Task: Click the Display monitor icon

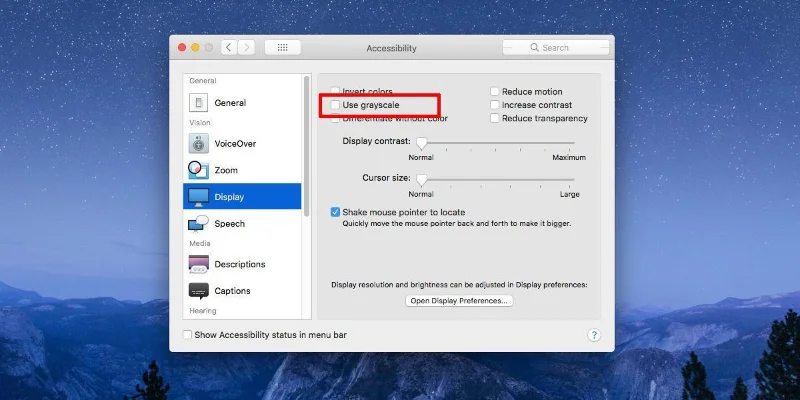Action: click(x=198, y=197)
